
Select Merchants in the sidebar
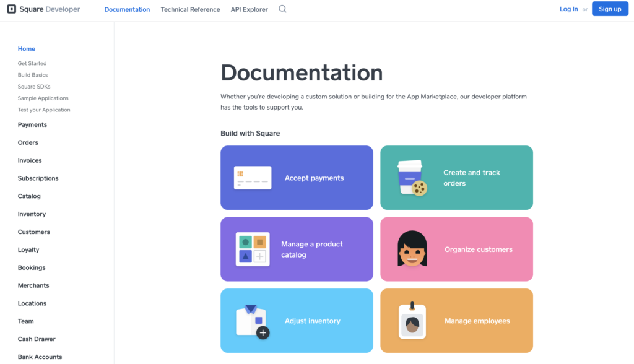(x=33, y=285)
